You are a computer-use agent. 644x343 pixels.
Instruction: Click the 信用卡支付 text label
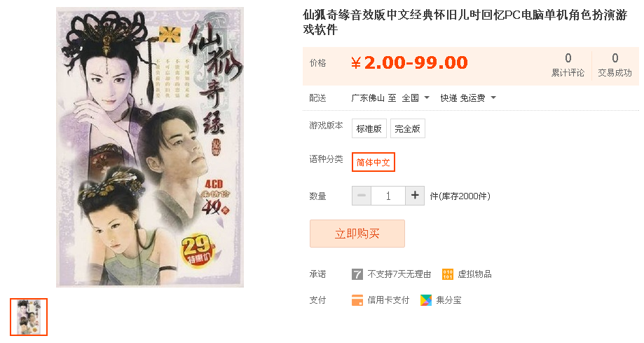(388, 300)
